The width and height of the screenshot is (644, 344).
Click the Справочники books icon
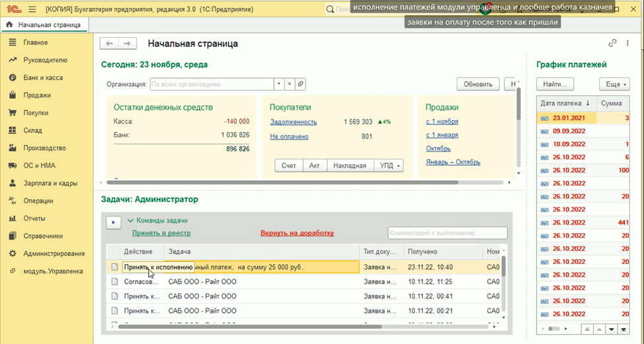point(13,236)
